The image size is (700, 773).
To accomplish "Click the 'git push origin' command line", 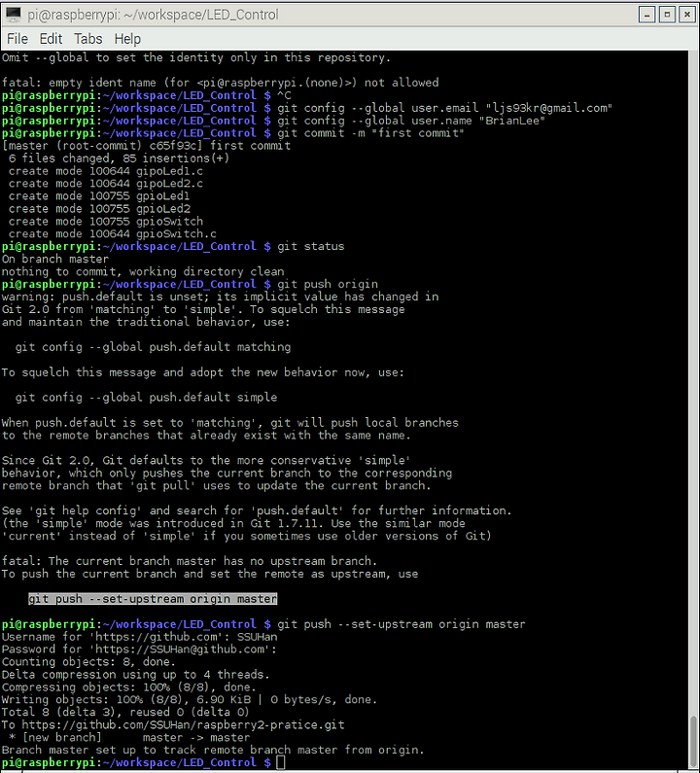I will pos(328,284).
